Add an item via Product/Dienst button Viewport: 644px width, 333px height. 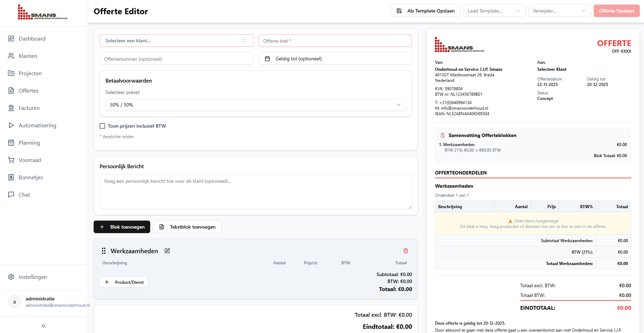click(123, 282)
